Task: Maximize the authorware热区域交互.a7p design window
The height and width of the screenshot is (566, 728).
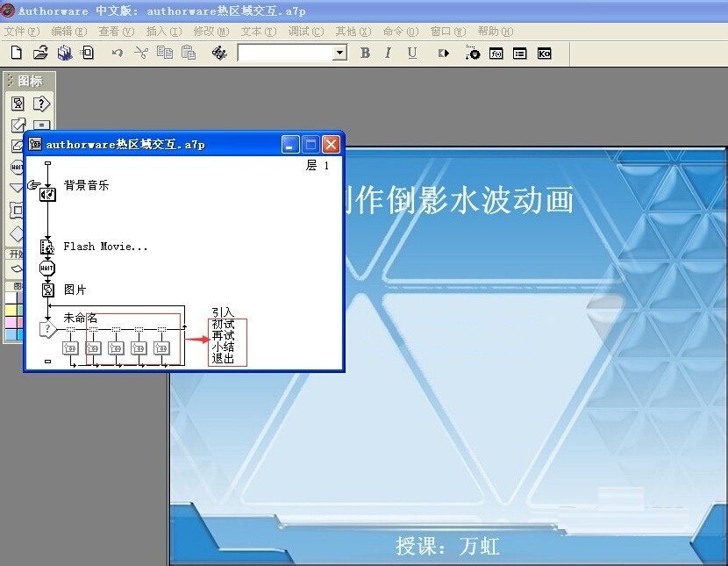Action: pos(310,145)
